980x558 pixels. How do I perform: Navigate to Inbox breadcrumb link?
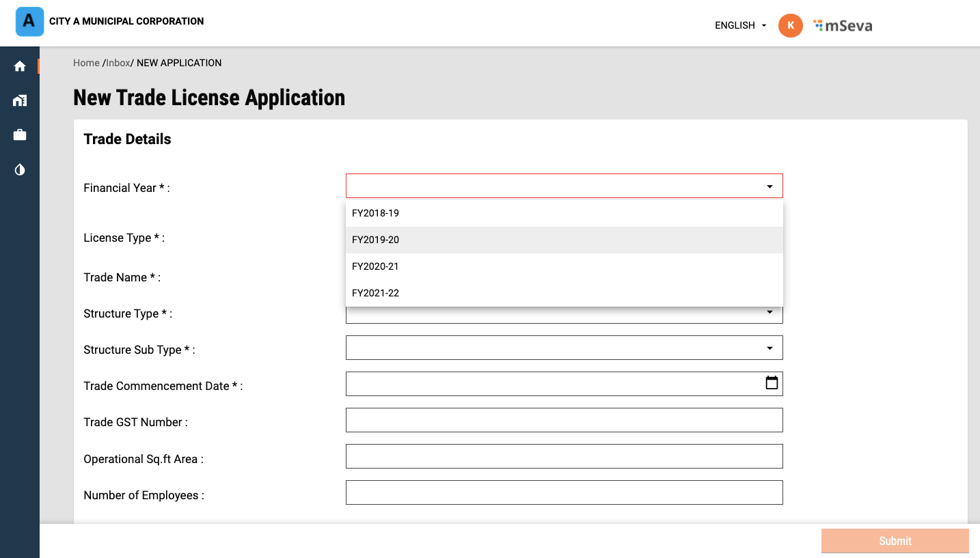118,63
